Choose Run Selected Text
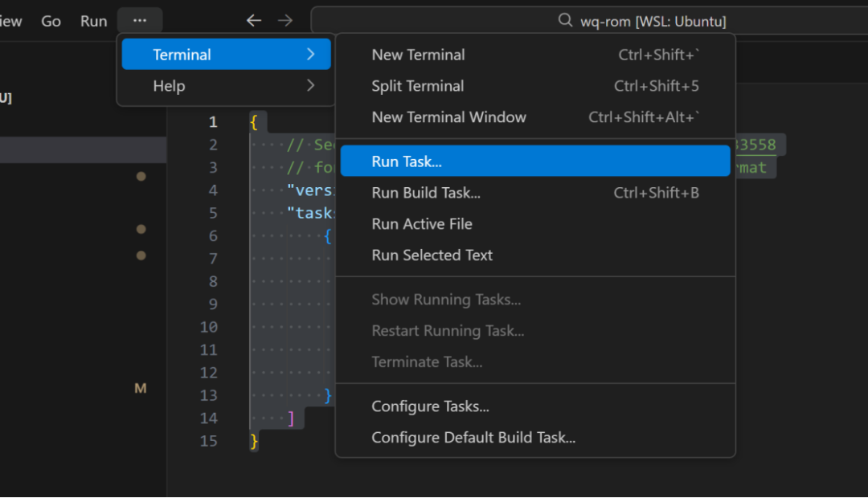 click(x=534, y=255)
